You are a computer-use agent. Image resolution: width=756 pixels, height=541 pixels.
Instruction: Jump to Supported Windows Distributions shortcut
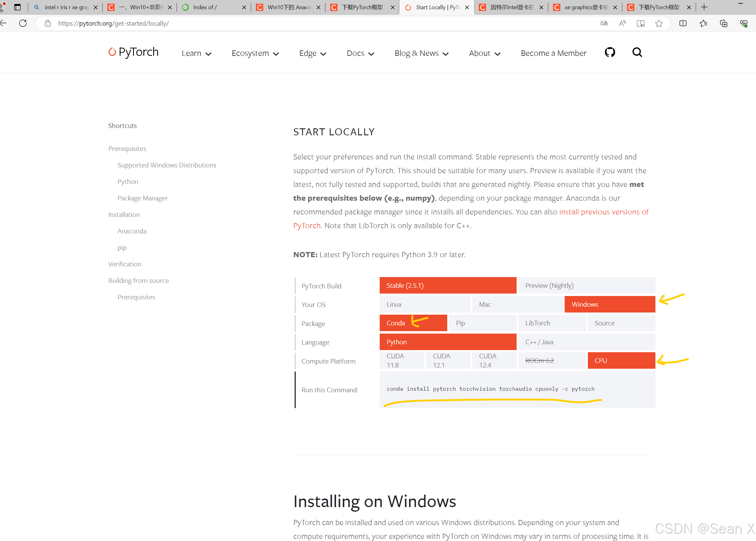[x=167, y=165]
